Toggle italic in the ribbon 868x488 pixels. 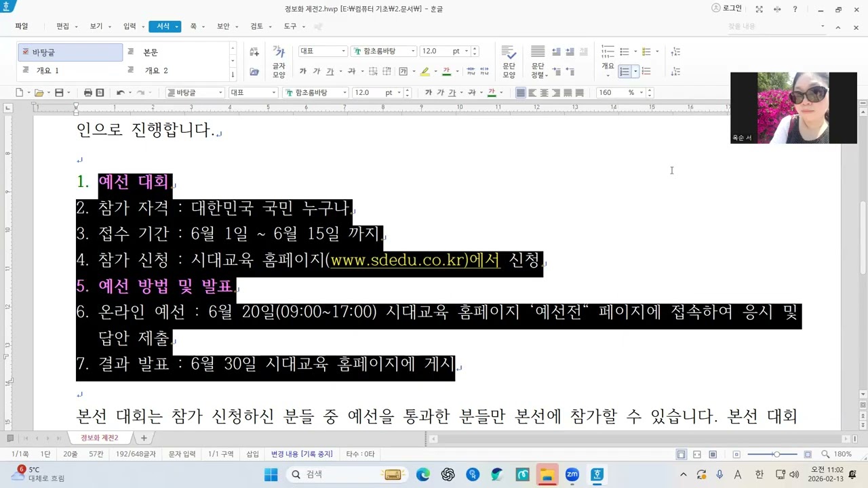coord(317,71)
